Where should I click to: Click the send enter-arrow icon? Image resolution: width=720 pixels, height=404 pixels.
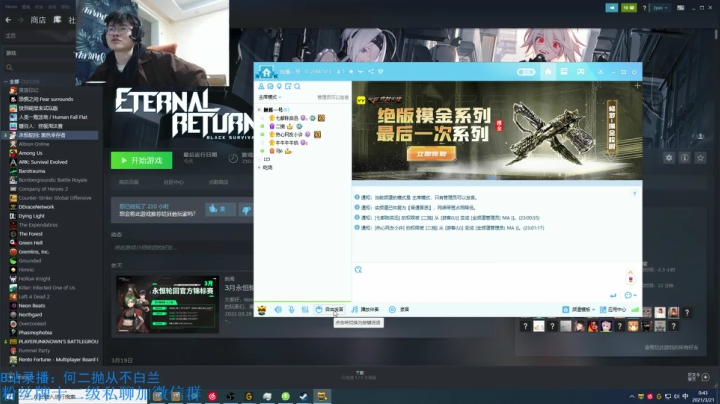coord(613,295)
